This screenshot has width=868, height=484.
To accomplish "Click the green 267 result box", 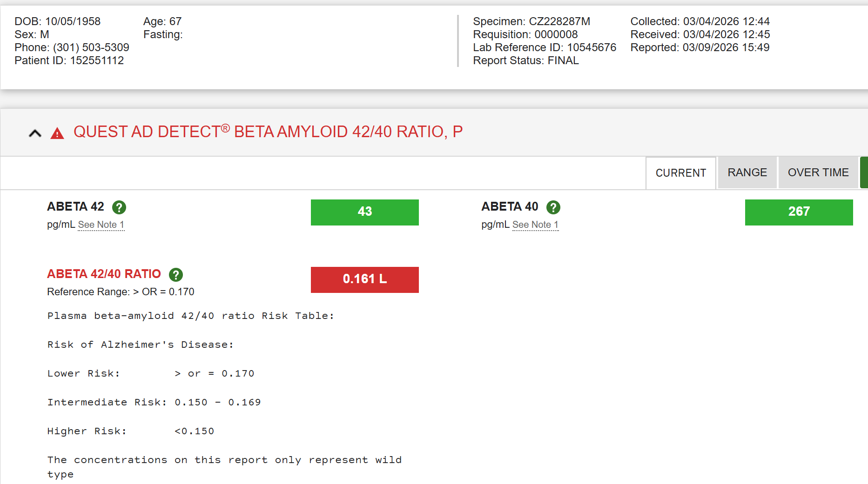I will click(799, 212).
